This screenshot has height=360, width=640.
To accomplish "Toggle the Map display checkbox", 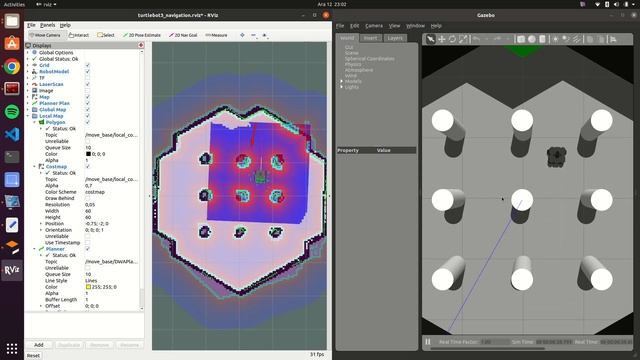I will tap(87, 97).
